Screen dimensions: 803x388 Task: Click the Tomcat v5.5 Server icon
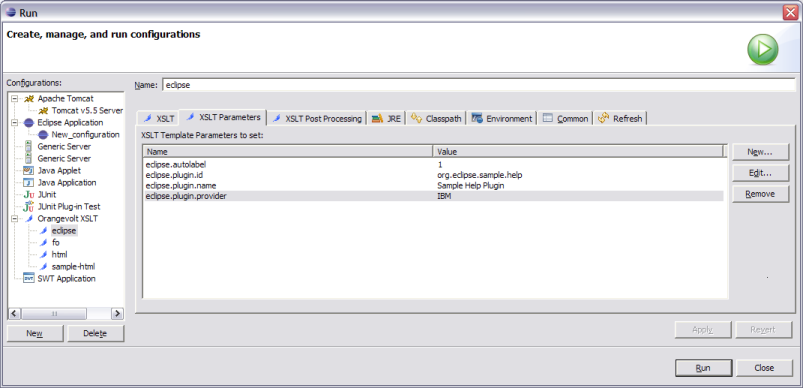click(44, 111)
